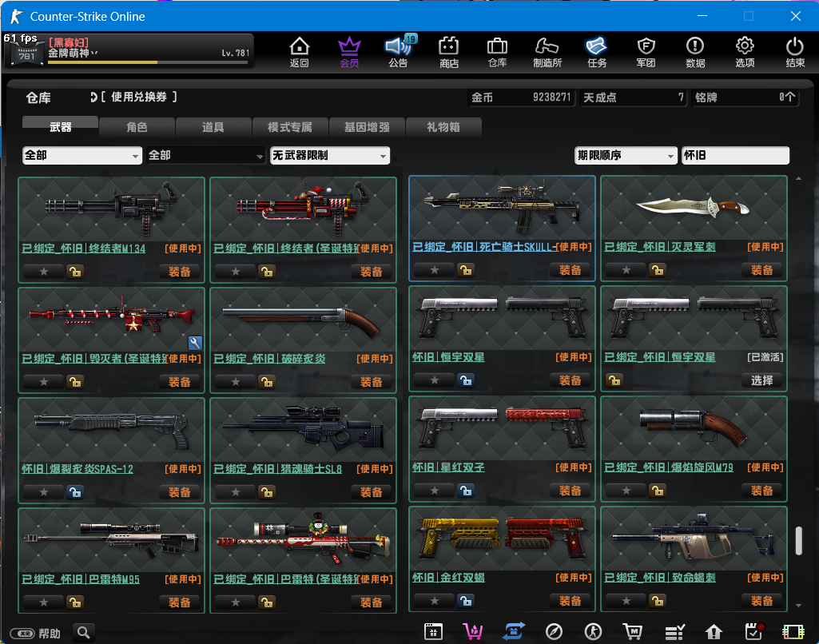Viewport: 819px width, 644px height.
Task: Open the 仓库 warehouse briefcase icon
Action: point(497,52)
